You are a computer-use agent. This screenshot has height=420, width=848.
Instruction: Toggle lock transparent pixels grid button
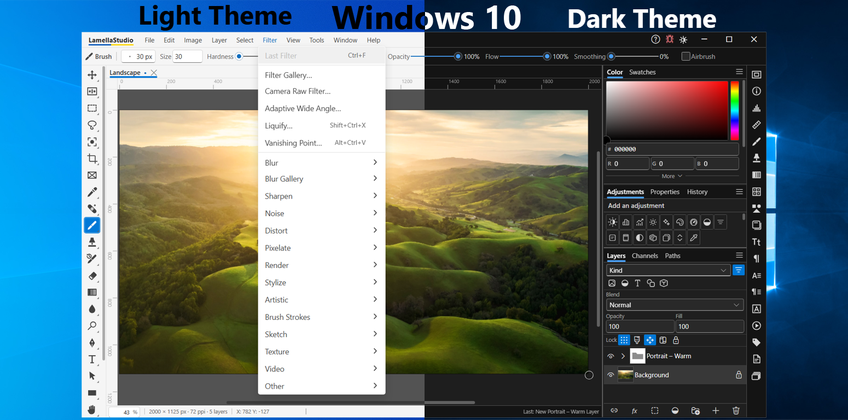[x=624, y=340]
